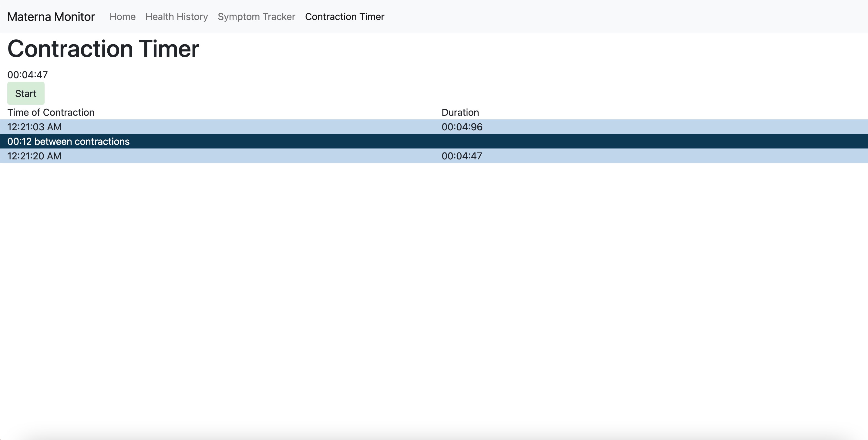Click the timer readout above Start

click(x=28, y=75)
